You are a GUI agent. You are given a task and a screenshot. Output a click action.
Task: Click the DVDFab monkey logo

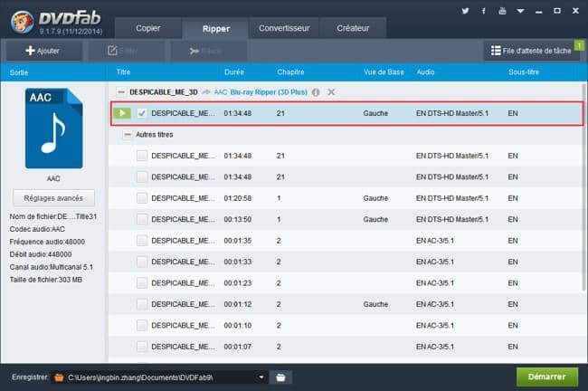(22, 22)
